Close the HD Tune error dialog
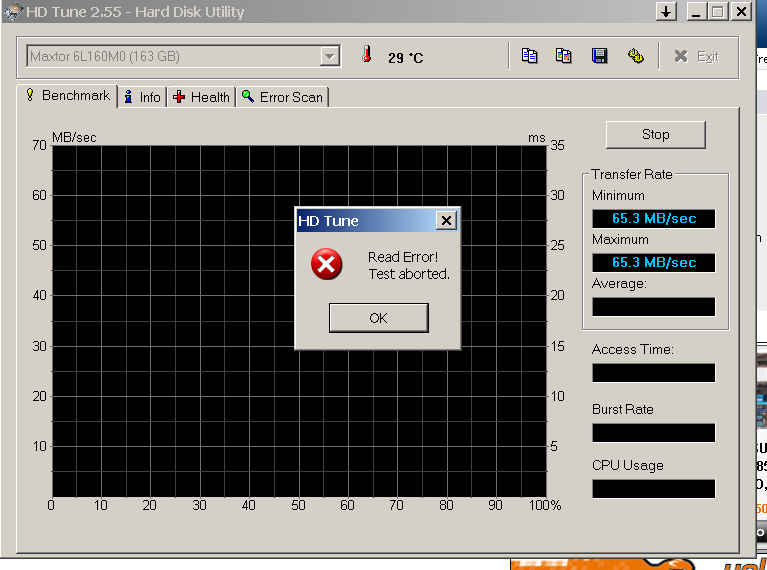The height and width of the screenshot is (570, 767). pyautogui.click(x=446, y=221)
